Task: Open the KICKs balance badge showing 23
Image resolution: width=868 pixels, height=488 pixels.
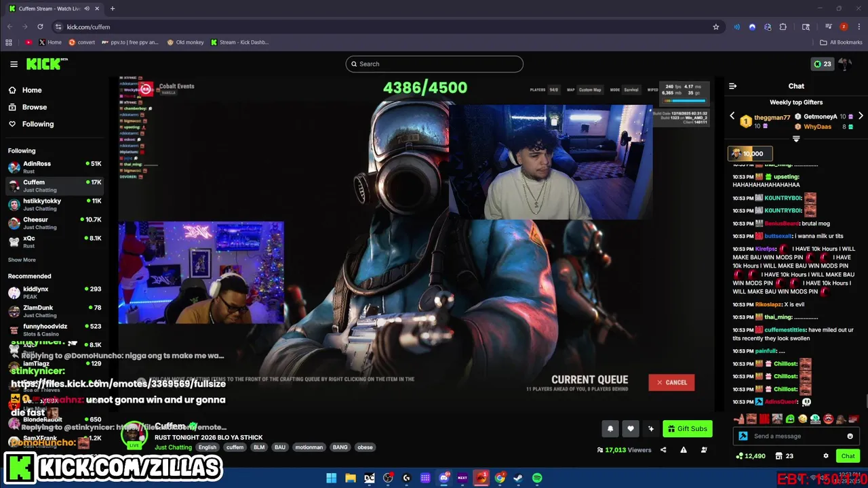Action: [823, 64]
